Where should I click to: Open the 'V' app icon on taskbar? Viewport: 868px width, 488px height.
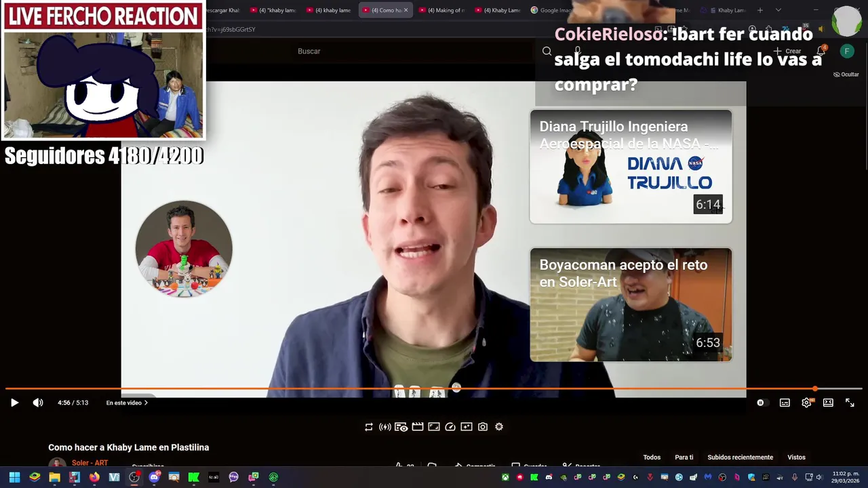114,477
